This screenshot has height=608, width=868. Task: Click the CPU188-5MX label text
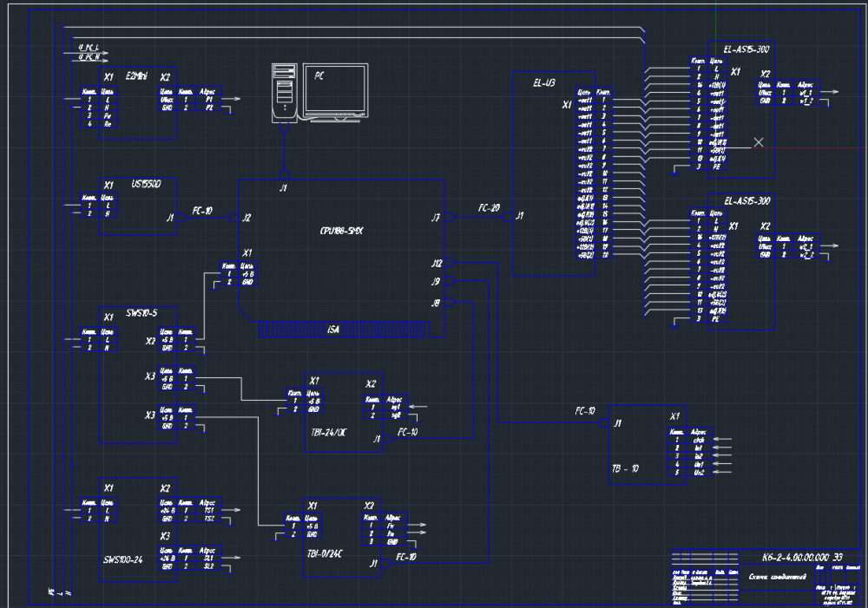point(341,231)
